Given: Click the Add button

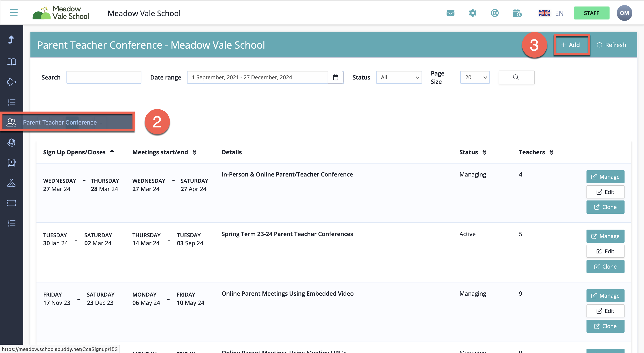Looking at the screenshot, I should (571, 45).
